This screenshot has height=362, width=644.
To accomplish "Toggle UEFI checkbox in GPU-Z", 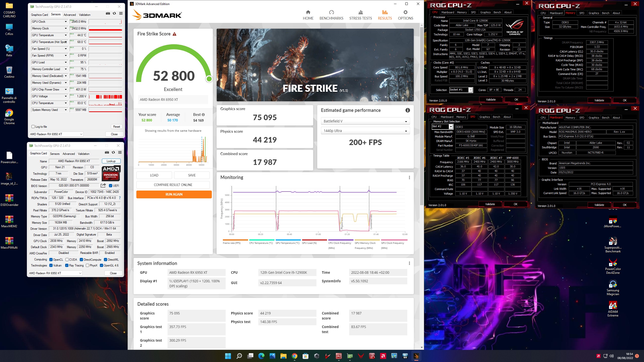I will (x=110, y=186).
